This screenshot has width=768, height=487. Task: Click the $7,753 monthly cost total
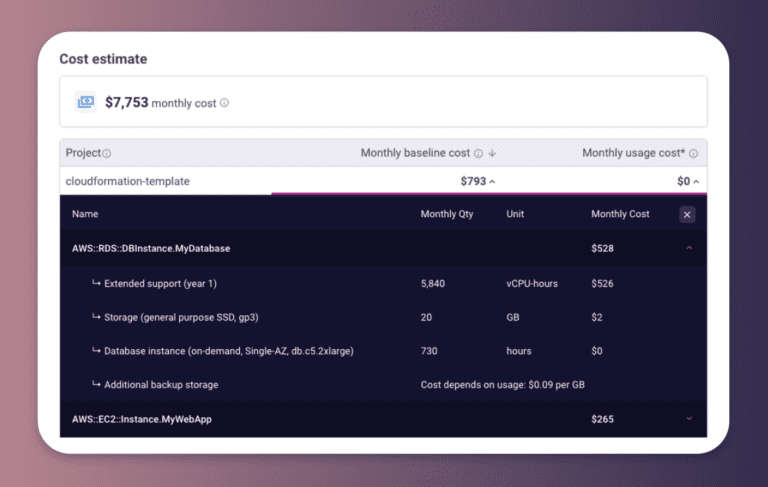[x=126, y=102]
